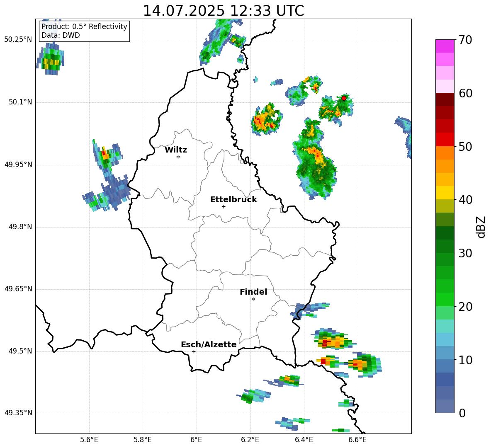Screen dimensions: 491x448
Task: Click the magenta top colorbar segment
Action: click(445, 46)
